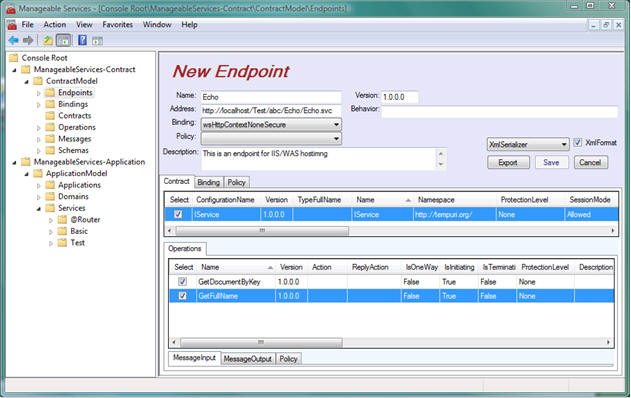The width and height of the screenshot is (631, 398).
Task: Click the Forward arrow toolbar icon
Action: pos(28,40)
